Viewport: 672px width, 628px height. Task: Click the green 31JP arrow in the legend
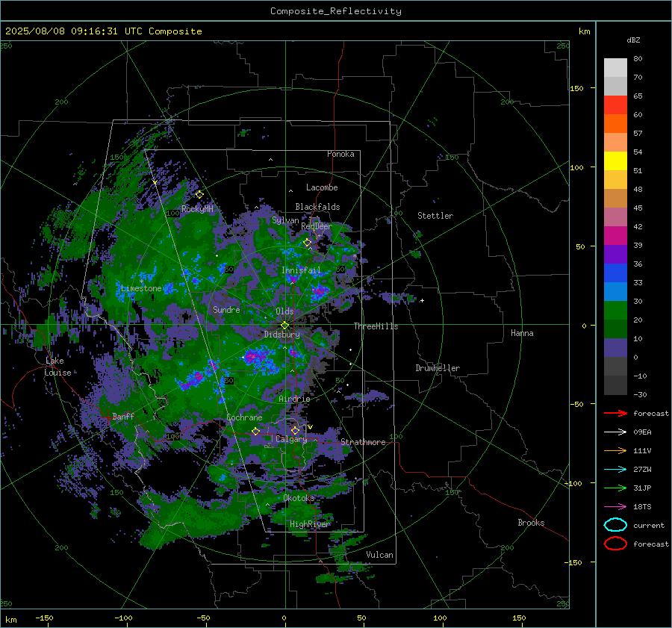point(615,488)
